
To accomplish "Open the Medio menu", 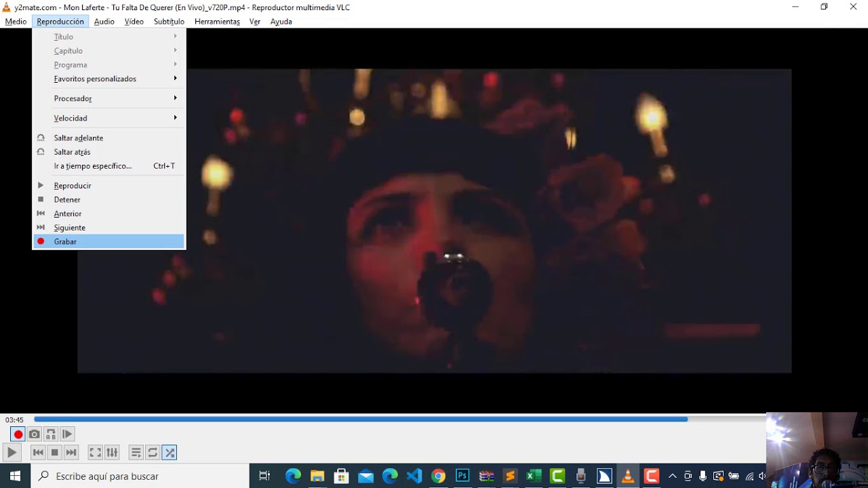I will point(16,22).
